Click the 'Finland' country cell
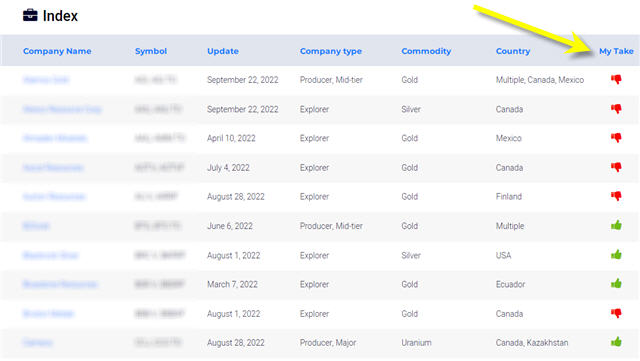This screenshot has width=640, height=361. [509, 197]
